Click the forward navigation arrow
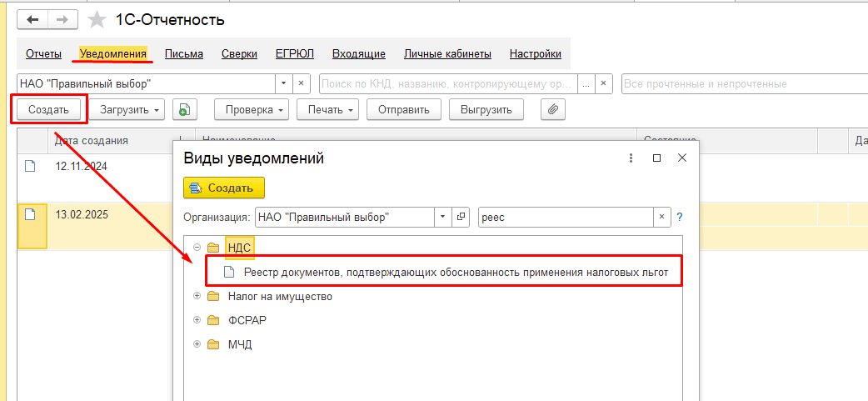This screenshot has width=868, height=401. click(x=62, y=19)
